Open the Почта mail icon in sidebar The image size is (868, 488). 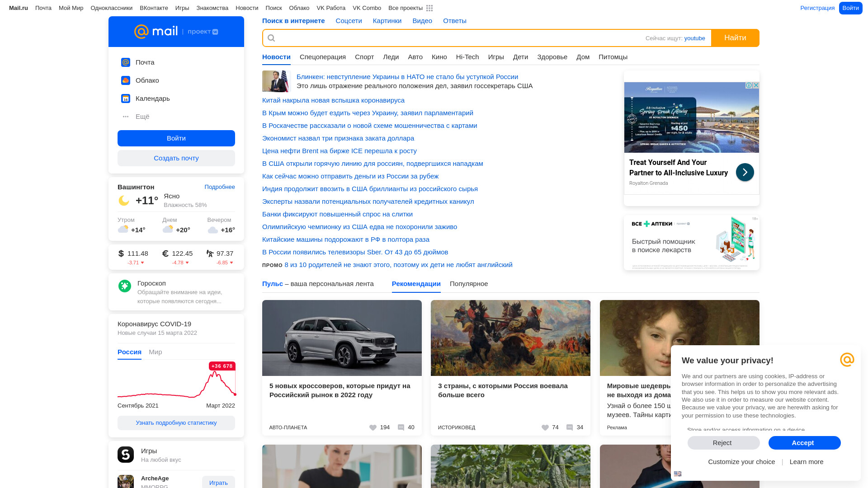(126, 62)
